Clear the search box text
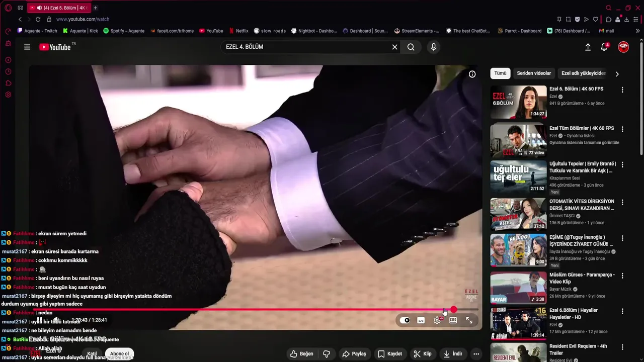The width and height of the screenshot is (644, 362). [x=394, y=47]
